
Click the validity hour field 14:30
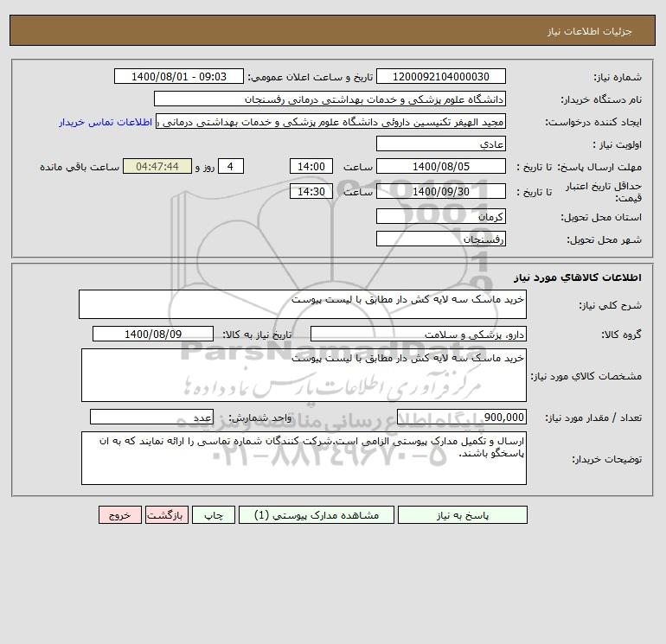[x=311, y=191]
